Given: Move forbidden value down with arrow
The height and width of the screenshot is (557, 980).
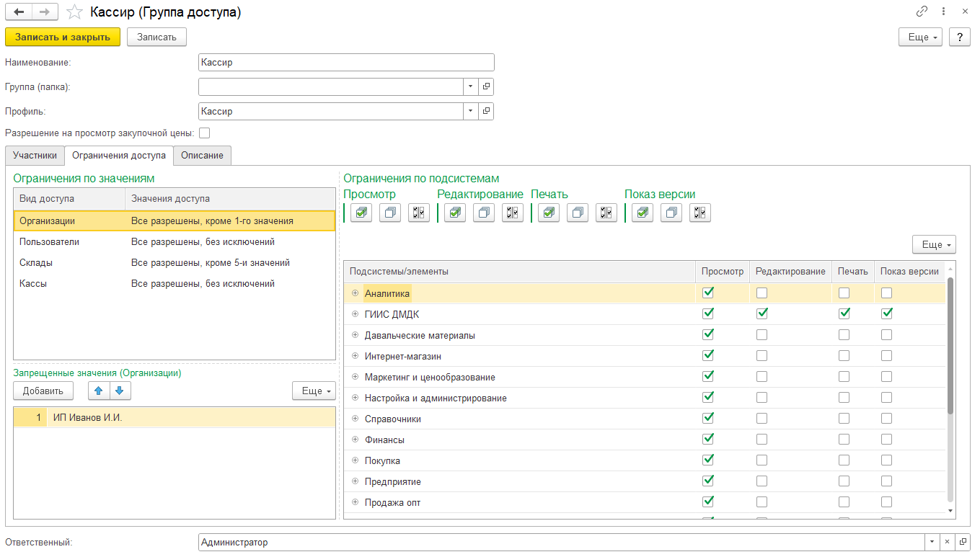Looking at the screenshot, I should point(120,391).
